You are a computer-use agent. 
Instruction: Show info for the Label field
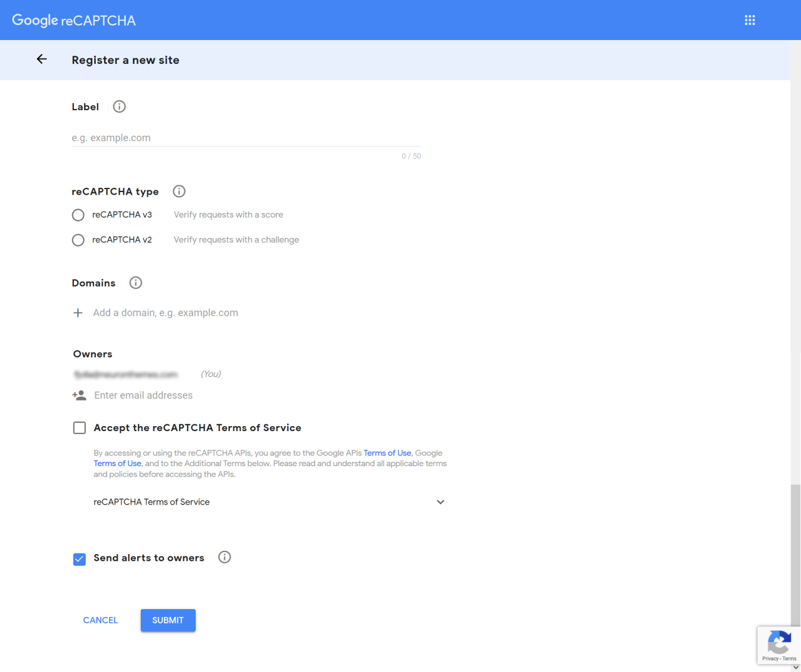(119, 106)
